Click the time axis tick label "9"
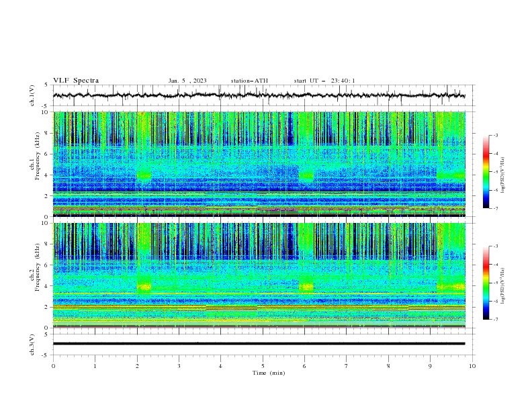Screen dimensions: 532x411 [x=430, y=366]
